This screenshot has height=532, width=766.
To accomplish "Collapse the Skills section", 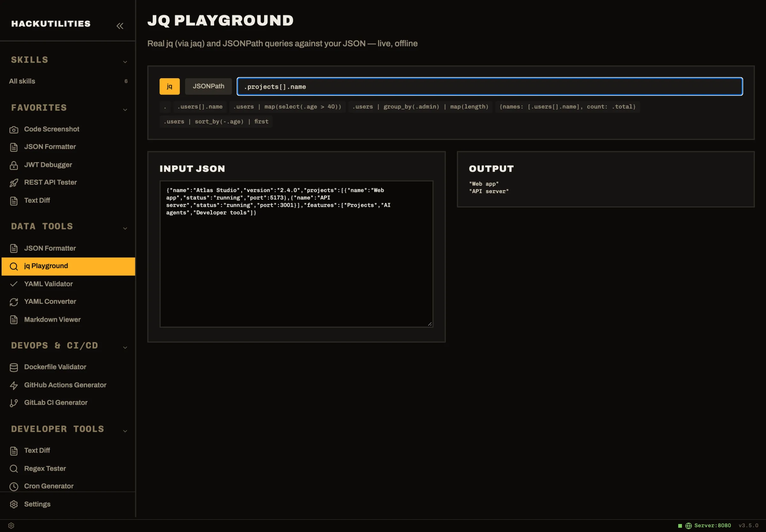I will point(125,62).
